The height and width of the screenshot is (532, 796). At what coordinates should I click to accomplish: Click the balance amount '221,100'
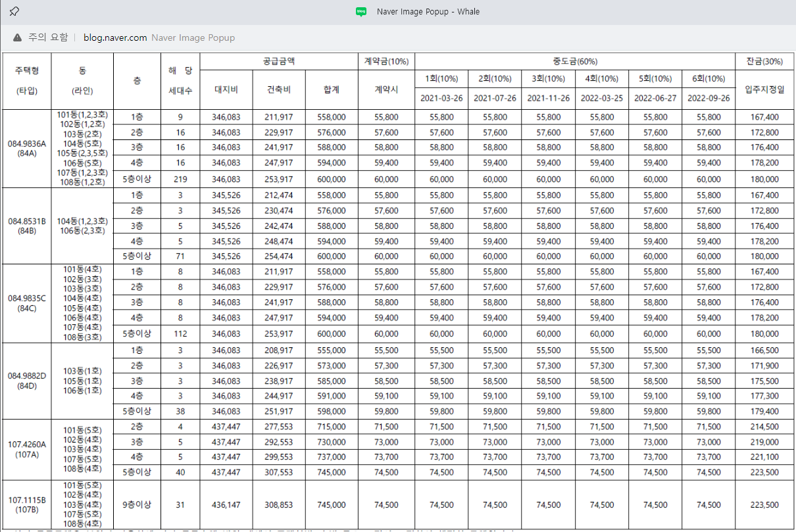click(764, 457)
